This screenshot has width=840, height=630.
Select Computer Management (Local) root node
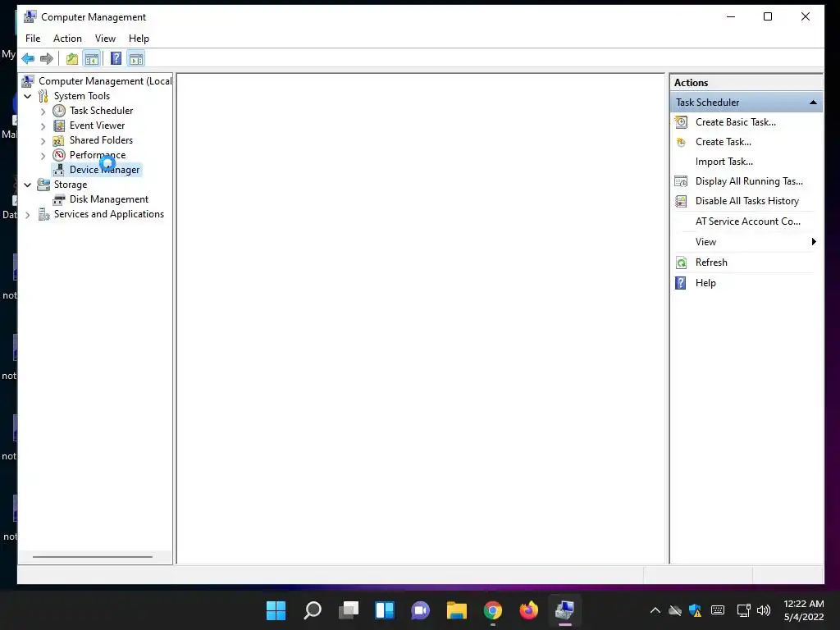(105, 81)
